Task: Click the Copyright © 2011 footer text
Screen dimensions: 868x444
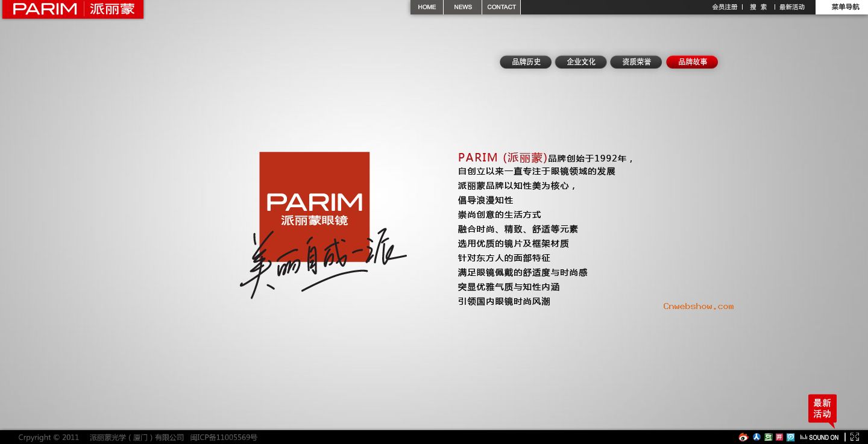Action: tap(48, 437)
